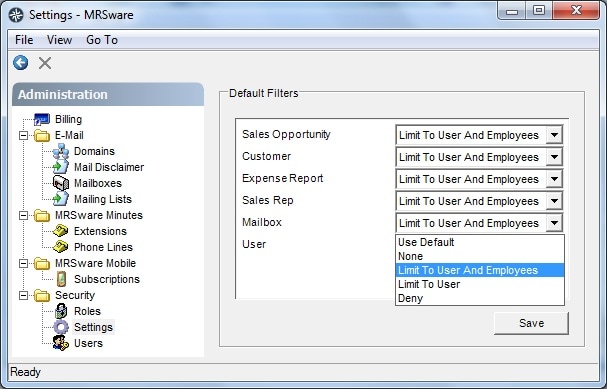
Task: Open Subscriptions in the tree
Action: coord(107,279)
